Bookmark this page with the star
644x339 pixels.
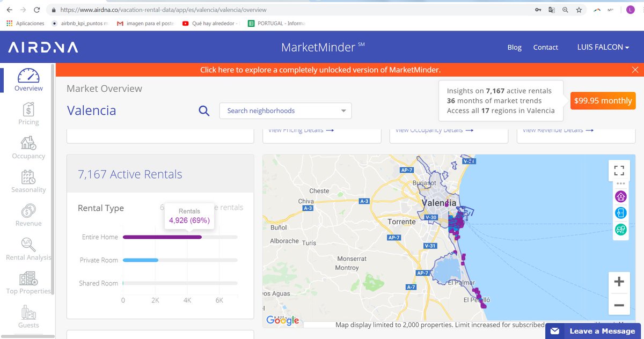pyautogui.click(x=579, y=10)
